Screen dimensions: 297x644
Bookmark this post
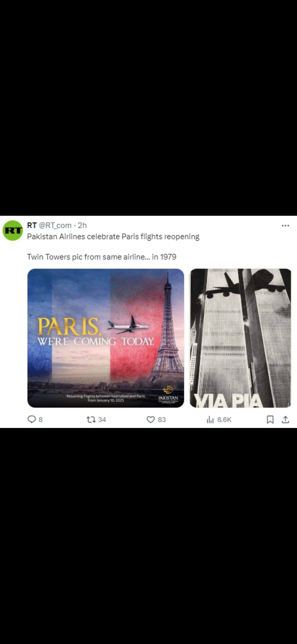pos(270,419)
